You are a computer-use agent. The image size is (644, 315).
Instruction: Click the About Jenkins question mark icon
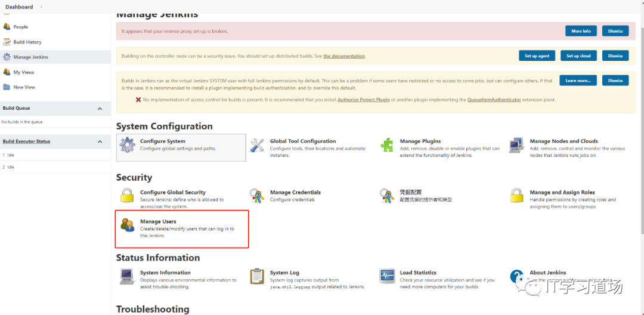(516, 276)
